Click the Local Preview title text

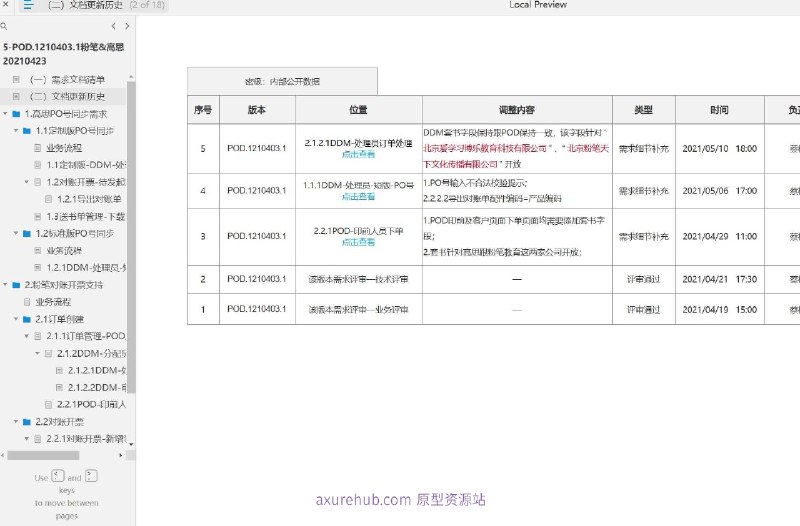[538, 5]
